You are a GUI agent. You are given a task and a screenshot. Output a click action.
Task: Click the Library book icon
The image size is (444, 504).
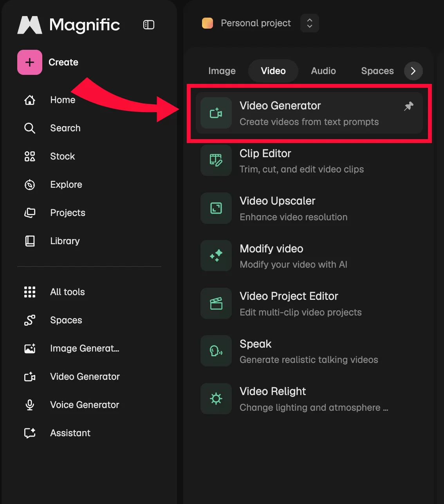point(30,241)
